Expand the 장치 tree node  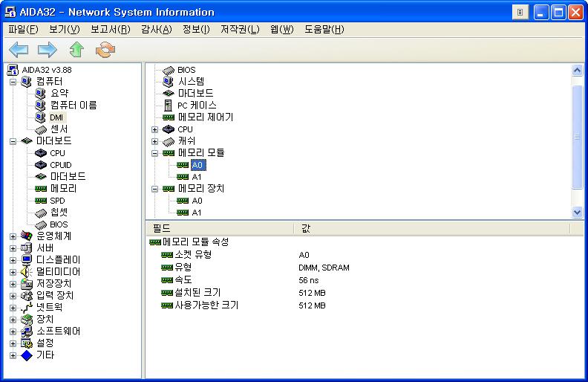tap(13, 320)
